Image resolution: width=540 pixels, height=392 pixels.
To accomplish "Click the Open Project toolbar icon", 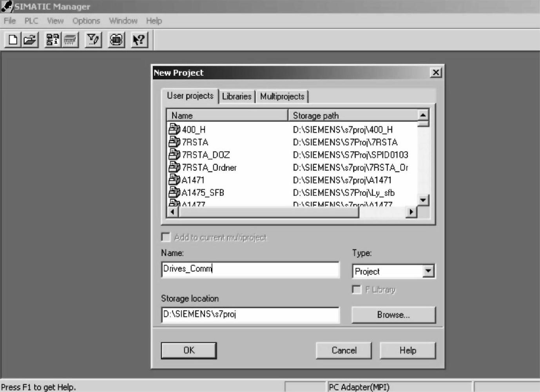I will click(x=30, y=40).
